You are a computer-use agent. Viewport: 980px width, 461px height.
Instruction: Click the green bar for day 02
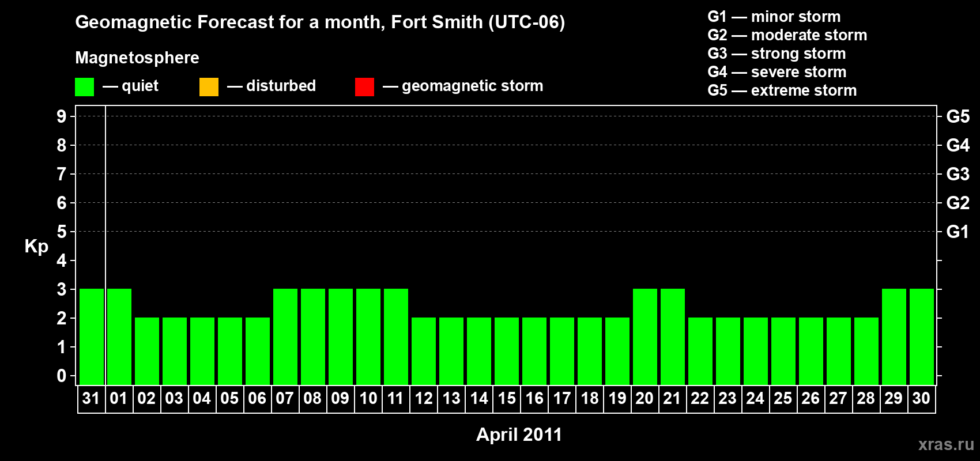click(147, 351)
